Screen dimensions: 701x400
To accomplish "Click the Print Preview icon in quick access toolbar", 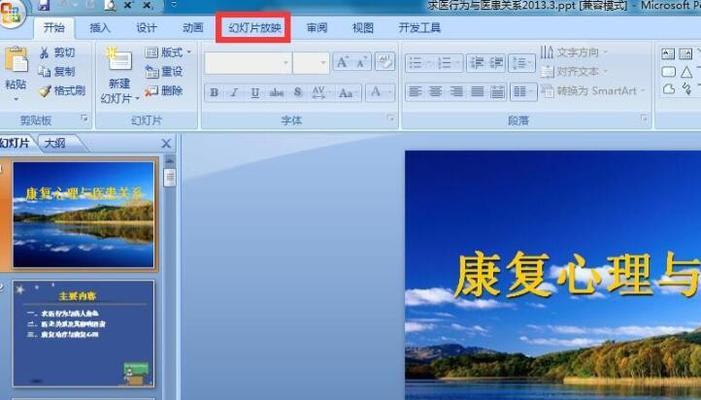I will click(110, 5).
